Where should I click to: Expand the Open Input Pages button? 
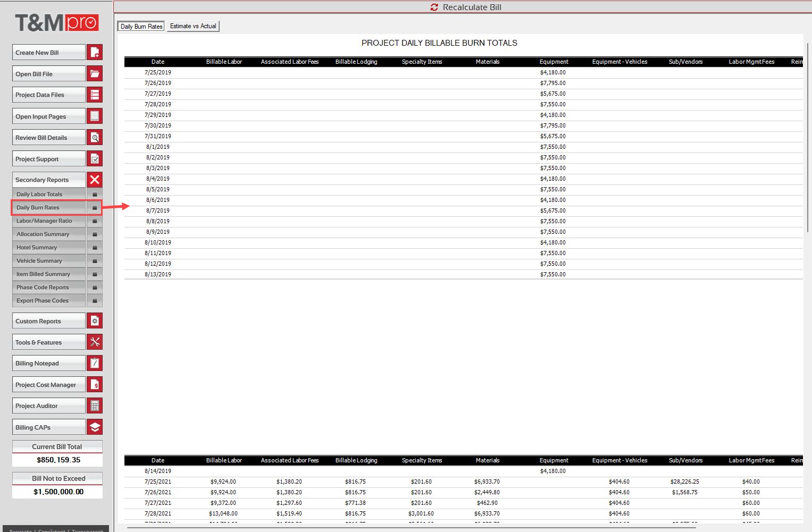coord(49,116)
